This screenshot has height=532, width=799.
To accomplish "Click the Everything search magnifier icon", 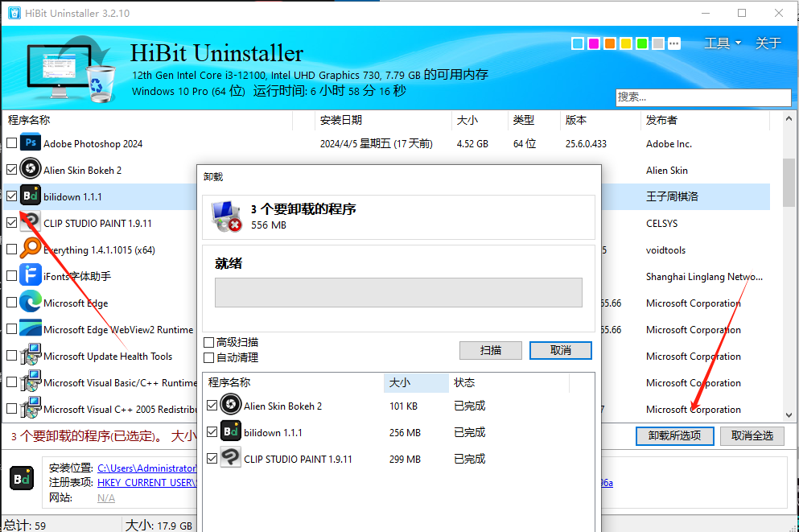I will click(31, 250).
